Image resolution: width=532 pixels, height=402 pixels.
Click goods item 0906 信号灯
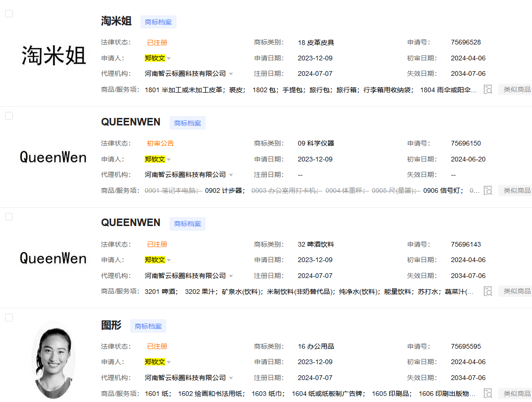click(443, 190)
